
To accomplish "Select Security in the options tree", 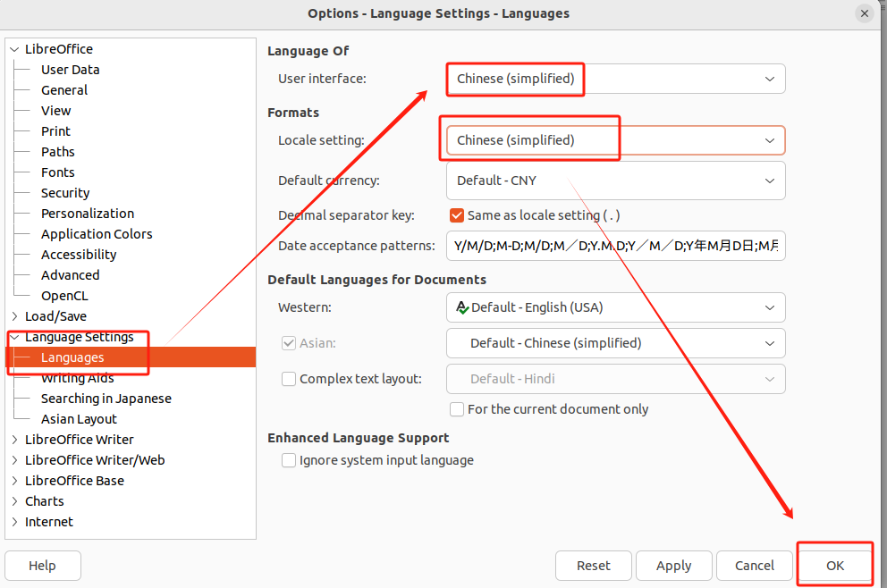I will point(65,193).
